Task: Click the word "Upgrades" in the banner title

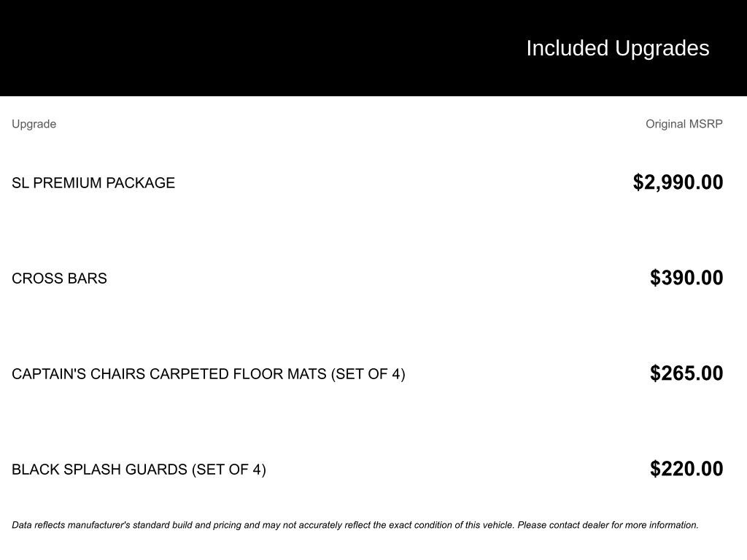Action: point(662,48)
